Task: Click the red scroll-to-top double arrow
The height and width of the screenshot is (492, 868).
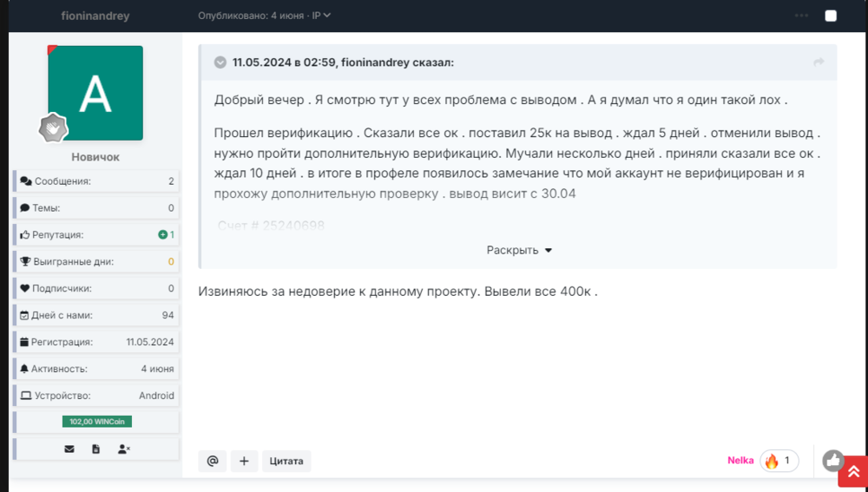Action: click(852, 471)
